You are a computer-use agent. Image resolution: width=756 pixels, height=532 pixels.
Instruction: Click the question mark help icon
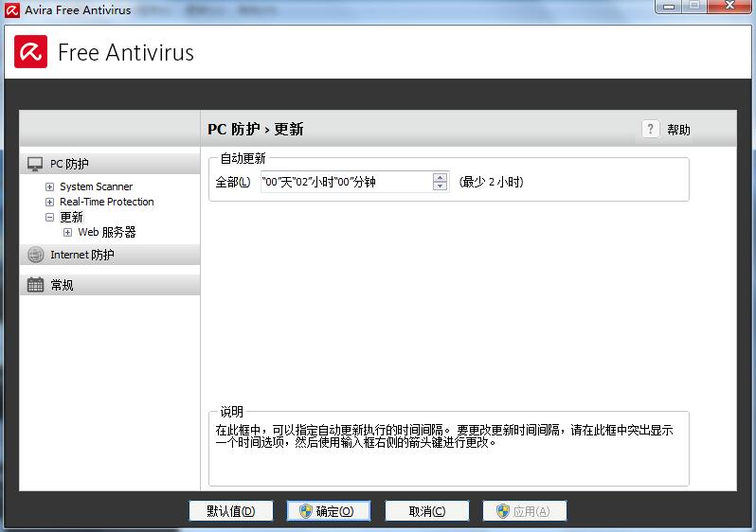pyautogui.click(x=650, y=130)
